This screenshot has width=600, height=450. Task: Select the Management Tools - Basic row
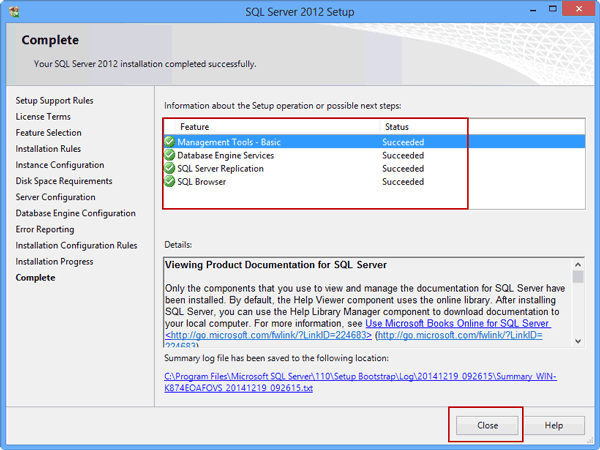[x=374, y=142]
